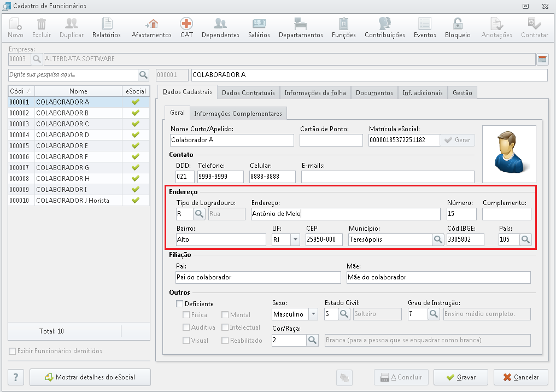Click Mostrar detalhes do eSocial button
The image size is (556, 392).
(89, 377)
